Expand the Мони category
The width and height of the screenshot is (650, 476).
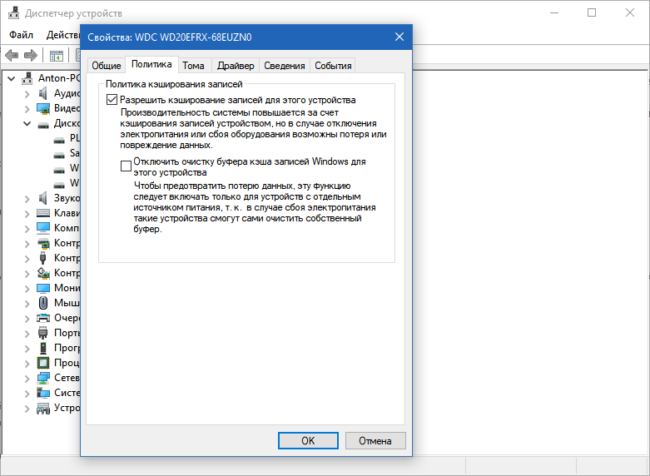coord(27,288)
